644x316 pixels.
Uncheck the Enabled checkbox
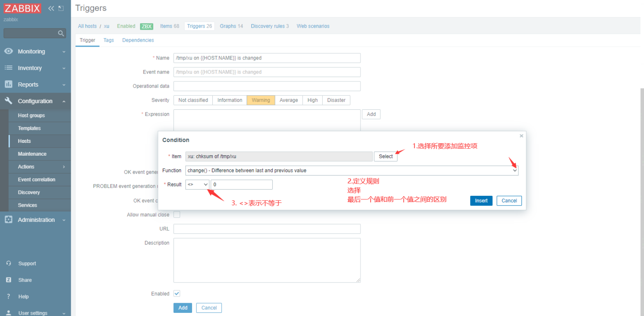click(177, 293)
